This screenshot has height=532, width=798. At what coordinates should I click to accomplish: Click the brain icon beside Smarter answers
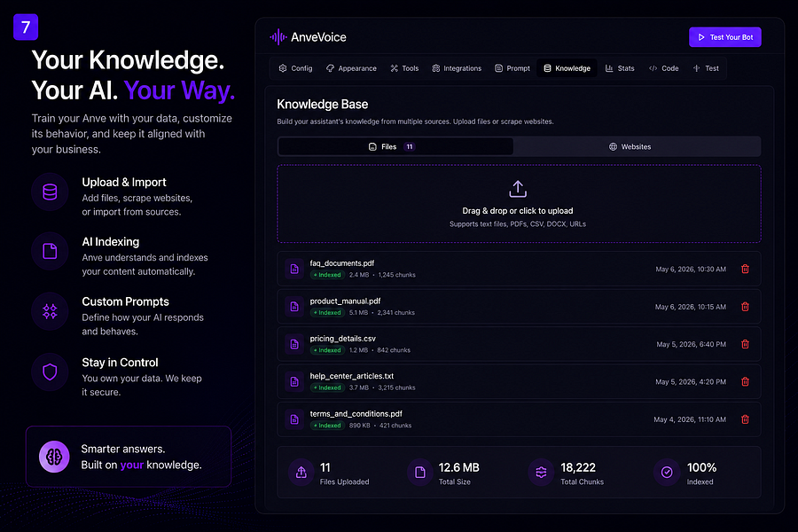(x=54, y=457)
